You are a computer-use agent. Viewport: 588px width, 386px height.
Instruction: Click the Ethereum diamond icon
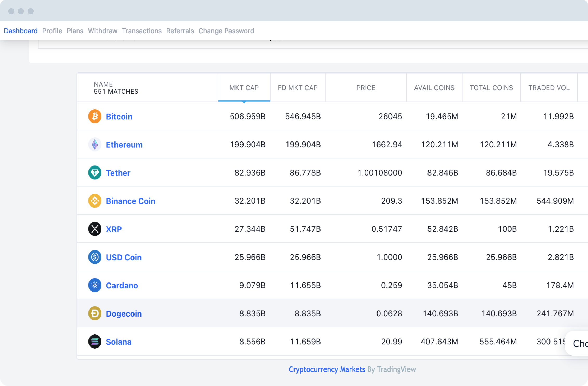95,144
